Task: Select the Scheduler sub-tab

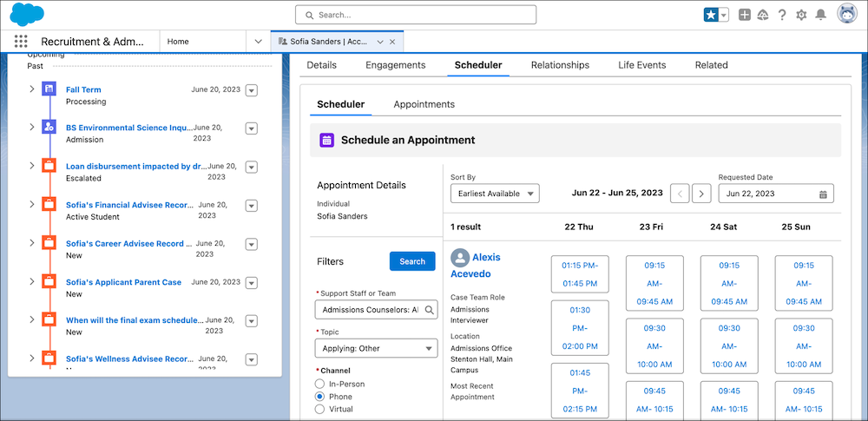Action: point(340,104)
